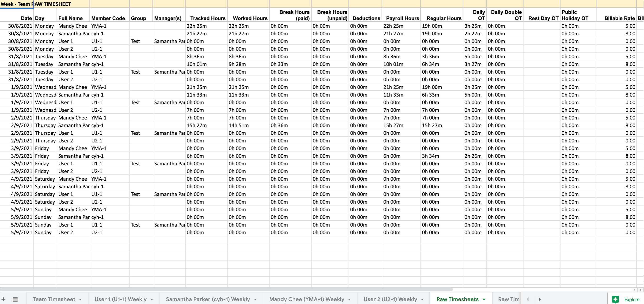Open the User 1 (U1-1) Weekly tab dropdown
The height and width of the screenshot is (304, 644).
tap(152, 299)
